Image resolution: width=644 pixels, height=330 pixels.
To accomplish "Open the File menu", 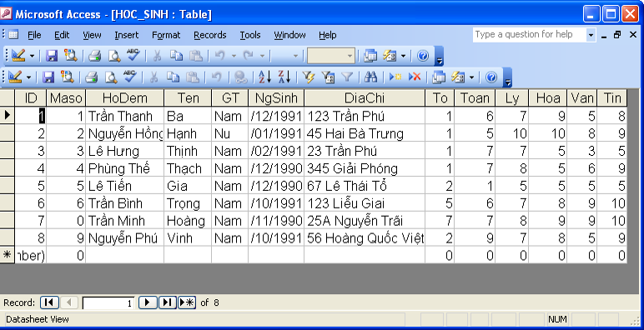I will [x=34, y=35].
